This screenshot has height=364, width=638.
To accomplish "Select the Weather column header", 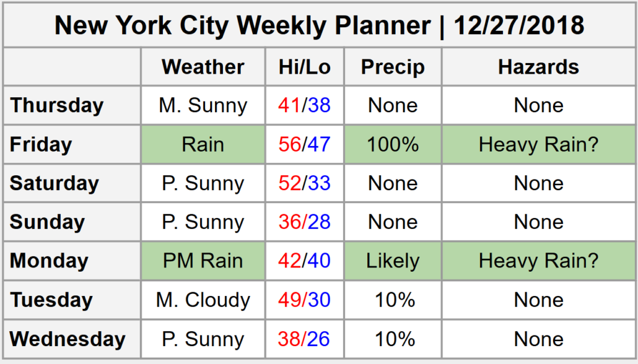I will click(x=203, y=67).
